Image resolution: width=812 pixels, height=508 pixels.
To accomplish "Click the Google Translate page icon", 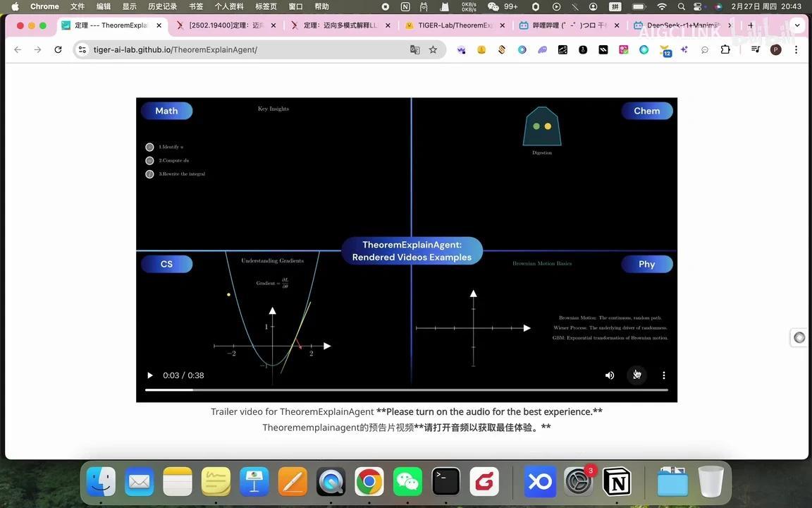I will (x=414, y=50).
